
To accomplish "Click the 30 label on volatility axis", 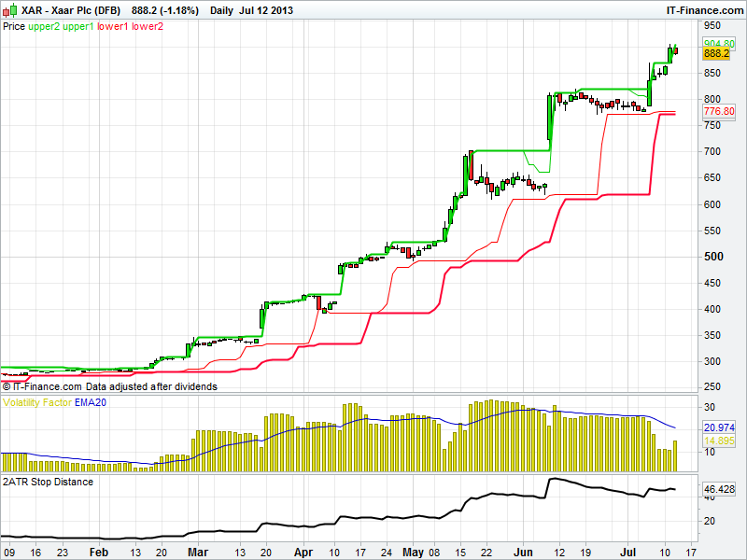I will click(x=710, y=407).
